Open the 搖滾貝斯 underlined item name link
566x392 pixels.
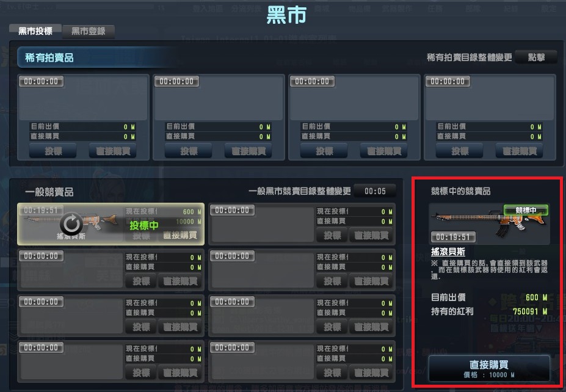(448, 252)
